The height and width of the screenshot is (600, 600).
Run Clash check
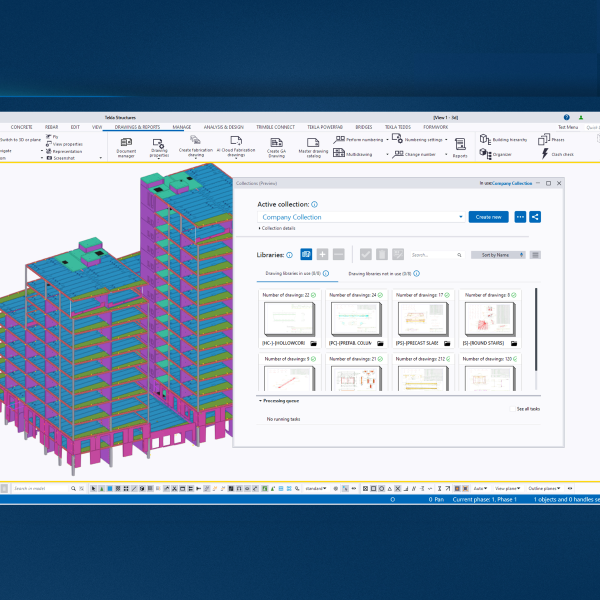point(557,154)
